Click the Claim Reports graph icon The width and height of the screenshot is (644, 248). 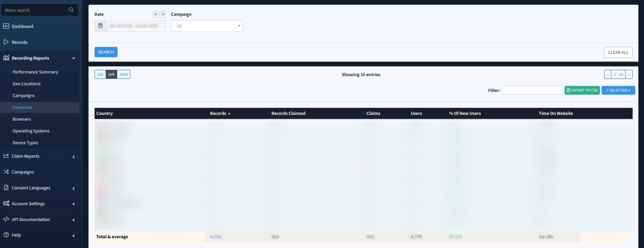coord(6,156)
